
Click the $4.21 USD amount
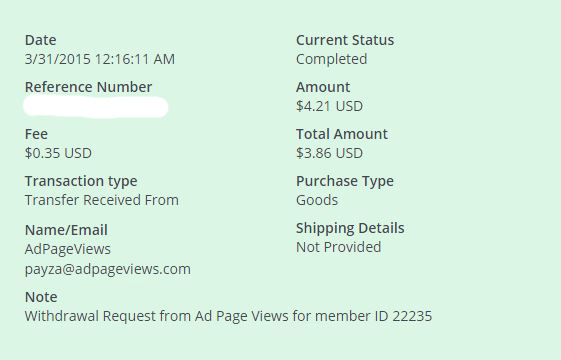(330, 106)
